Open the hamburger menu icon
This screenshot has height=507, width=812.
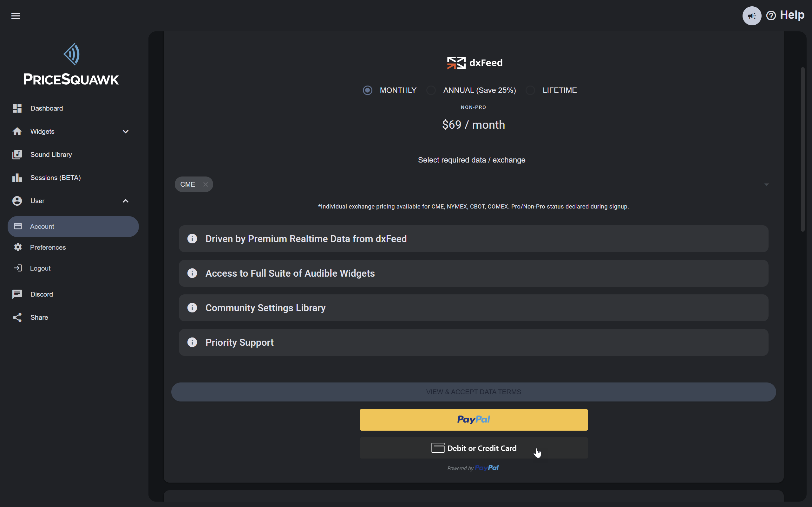(x=16, y=16)
